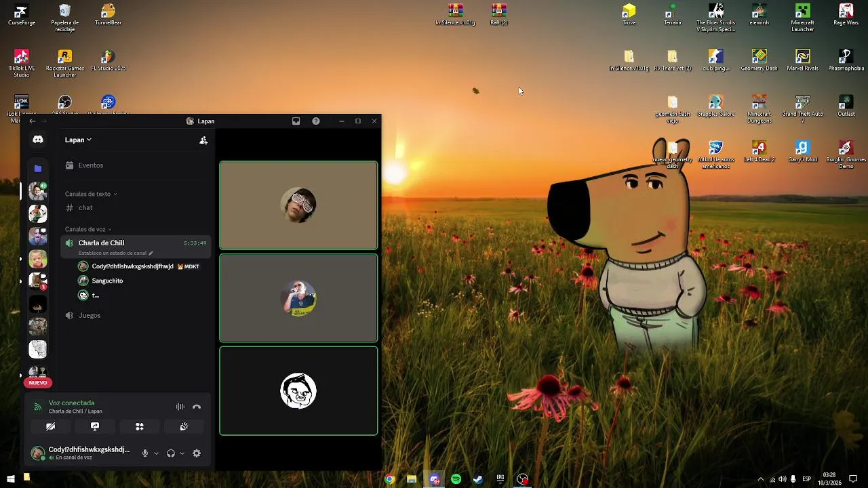868x488 pixels.
Task: Click the NUEVO unread indicator button
Action: pyautogui.click(x=38, y=383)
